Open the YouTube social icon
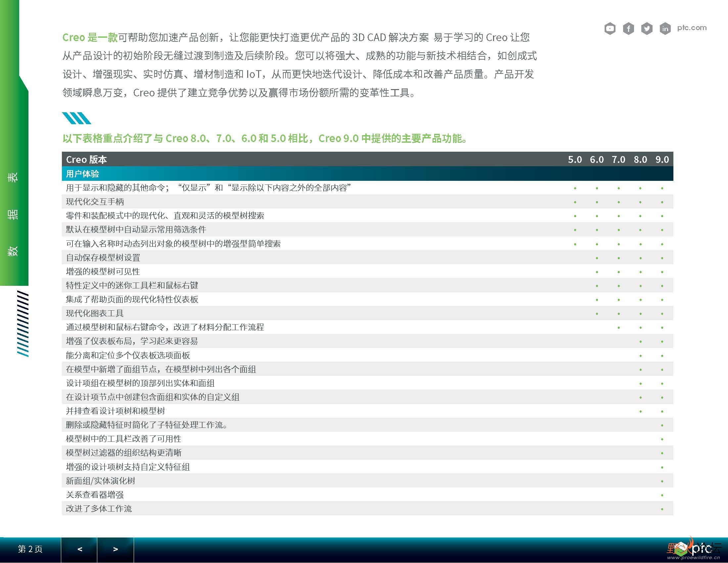The height and width of the screenshot is (563, 728). tap(610, 29)
